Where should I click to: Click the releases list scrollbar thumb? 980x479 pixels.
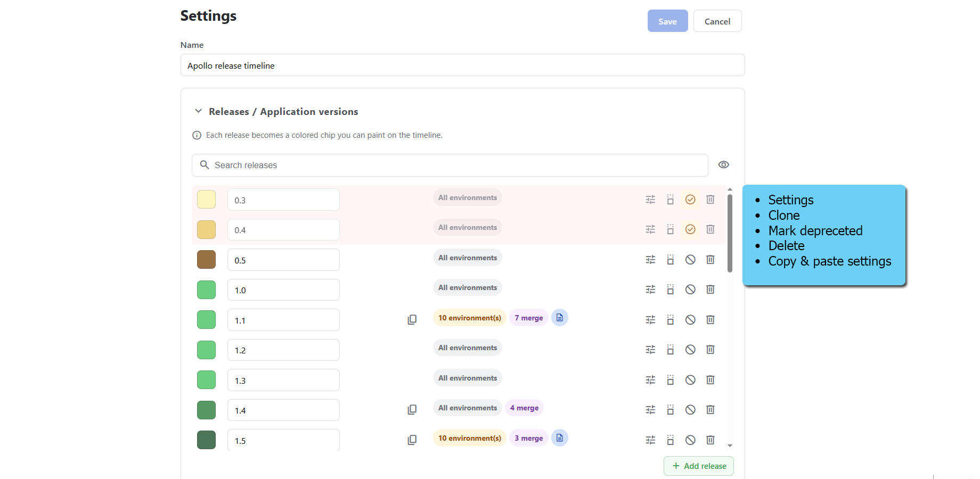point(730,233)
